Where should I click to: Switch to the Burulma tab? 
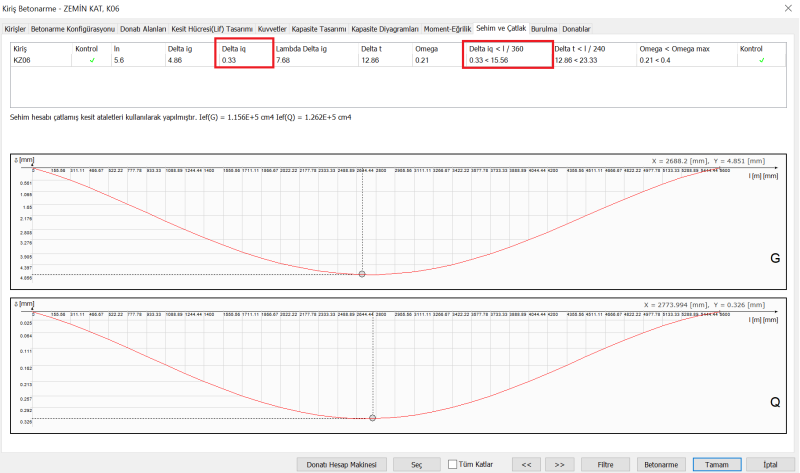click(x=545, y=29)
